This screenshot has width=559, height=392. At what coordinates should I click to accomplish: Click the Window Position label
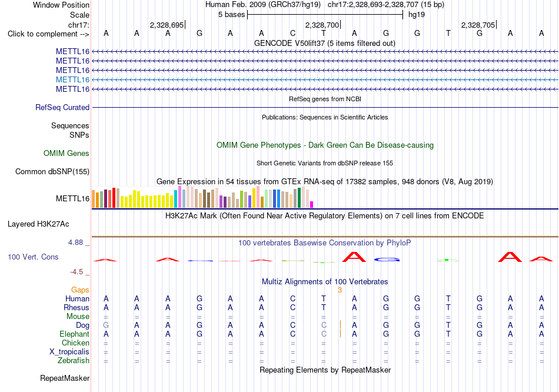tap(61, 5)
